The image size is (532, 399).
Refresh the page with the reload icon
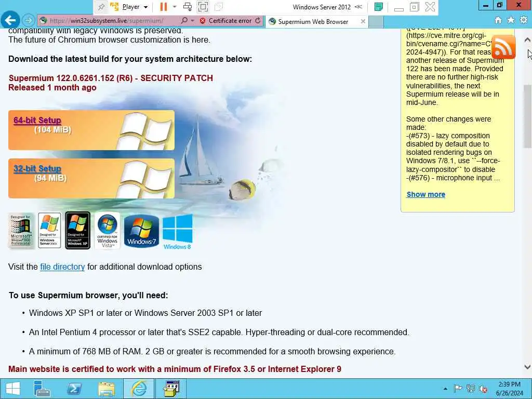coord(258,21)
